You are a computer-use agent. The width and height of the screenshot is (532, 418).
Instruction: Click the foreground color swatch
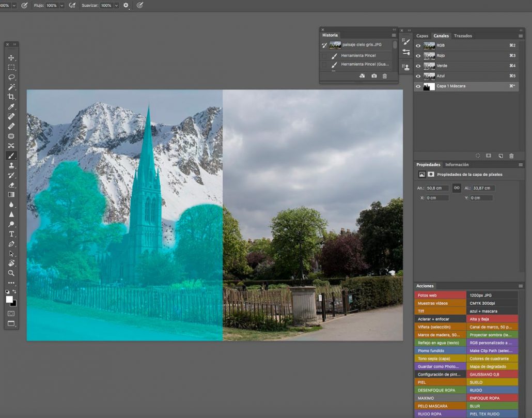click(x=9, y=300)
